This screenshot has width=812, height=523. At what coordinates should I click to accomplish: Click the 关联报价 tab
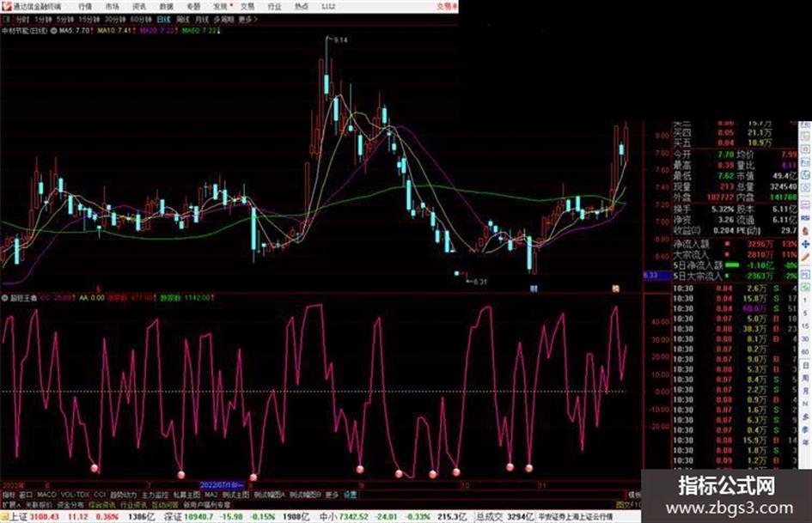tap(39, 504)
